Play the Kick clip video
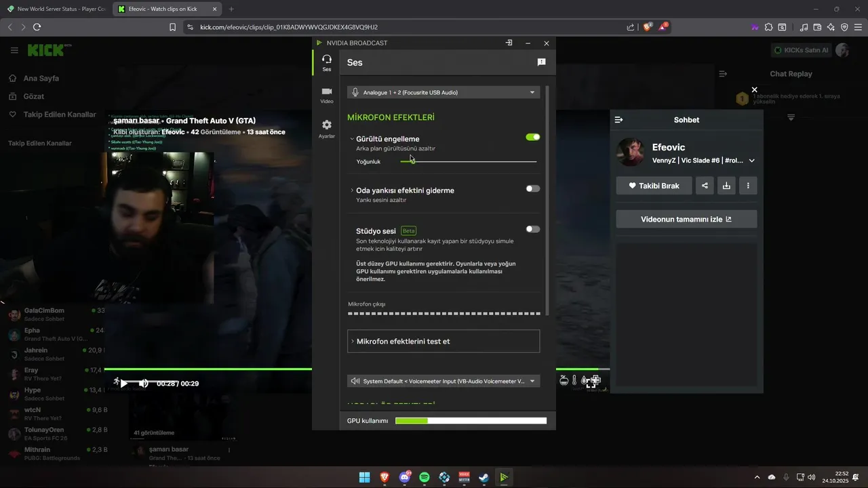868x488 pixels. pos(123,384)
